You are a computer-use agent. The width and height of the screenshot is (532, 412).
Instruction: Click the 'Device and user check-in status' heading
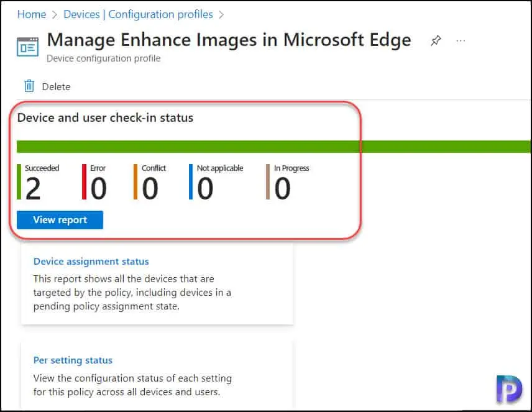coord(105,118)
